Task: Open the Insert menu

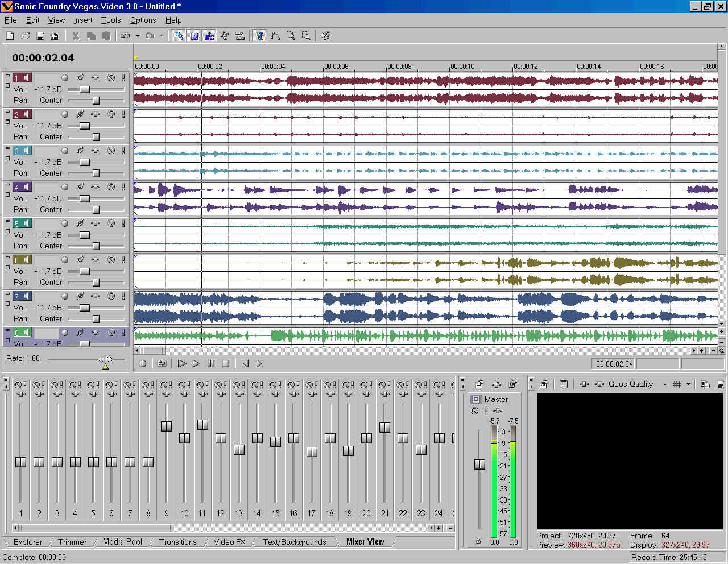Action: [83, 20]
